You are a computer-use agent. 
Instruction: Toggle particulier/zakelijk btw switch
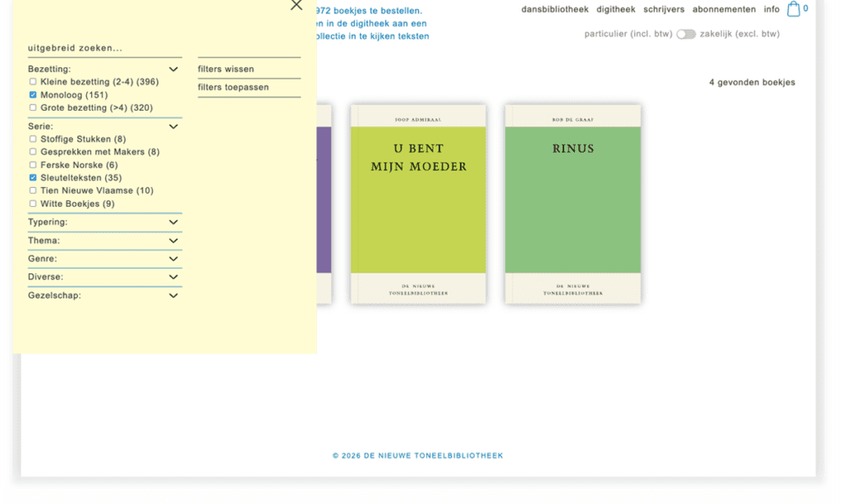pyautogui.click(x=686, y=34)
